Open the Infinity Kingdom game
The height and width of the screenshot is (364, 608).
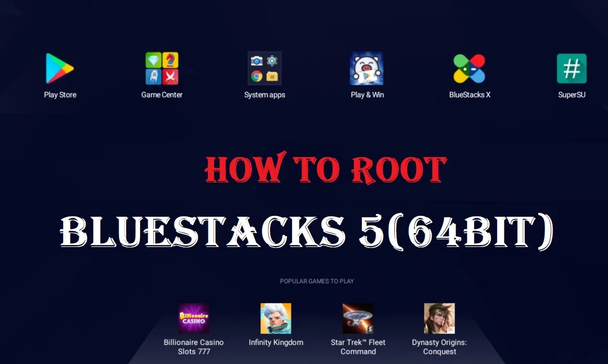276,318
